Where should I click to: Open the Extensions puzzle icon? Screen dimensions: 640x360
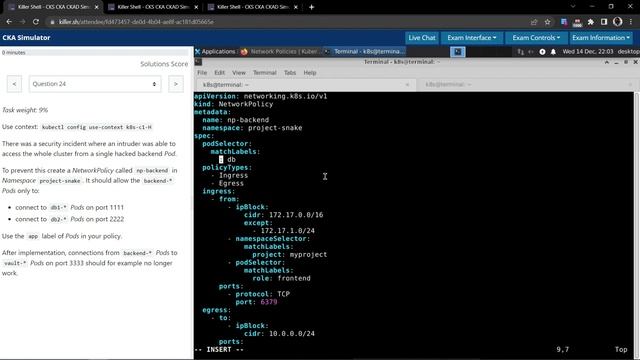pyautogui.click(x=591, y=22)
